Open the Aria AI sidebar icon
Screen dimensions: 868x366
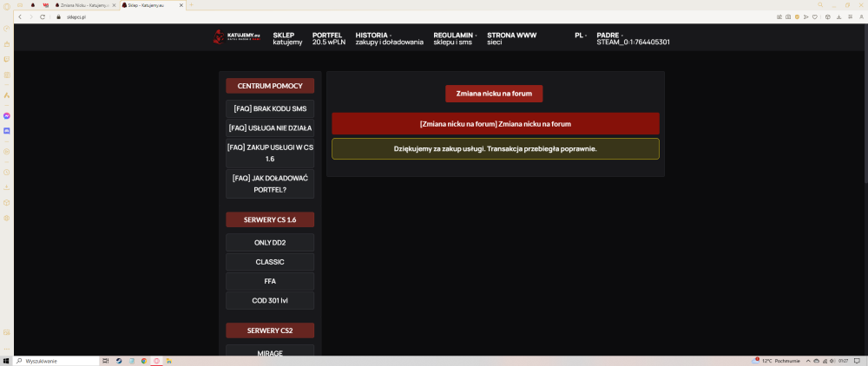click(7, 95)
